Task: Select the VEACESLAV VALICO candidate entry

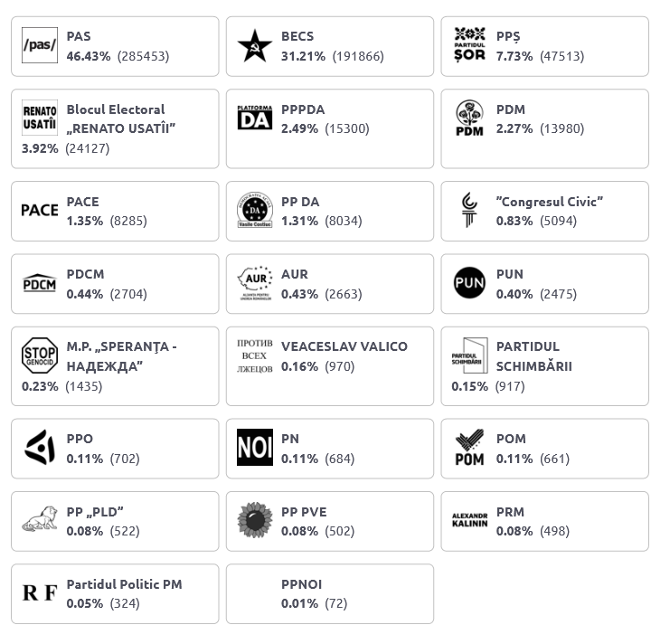Action: tap(330, 366)
